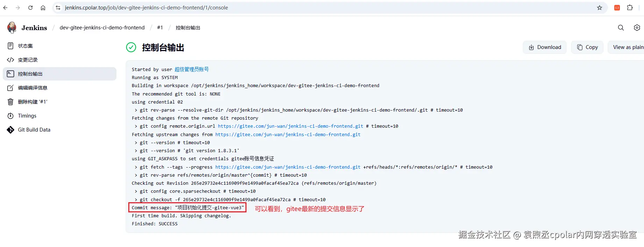Open the orange extension icon
The height and width of the screenshot is (247, 644).
point(617,8)
